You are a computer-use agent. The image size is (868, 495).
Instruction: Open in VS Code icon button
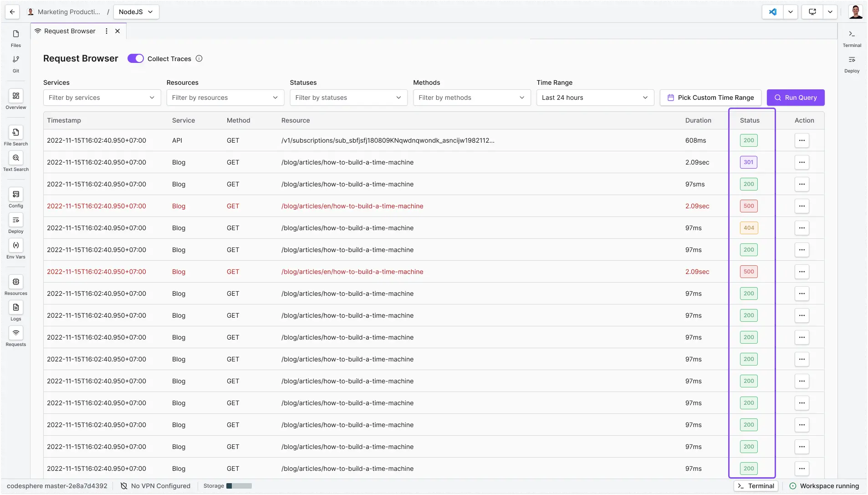click(x=773, y=12)
